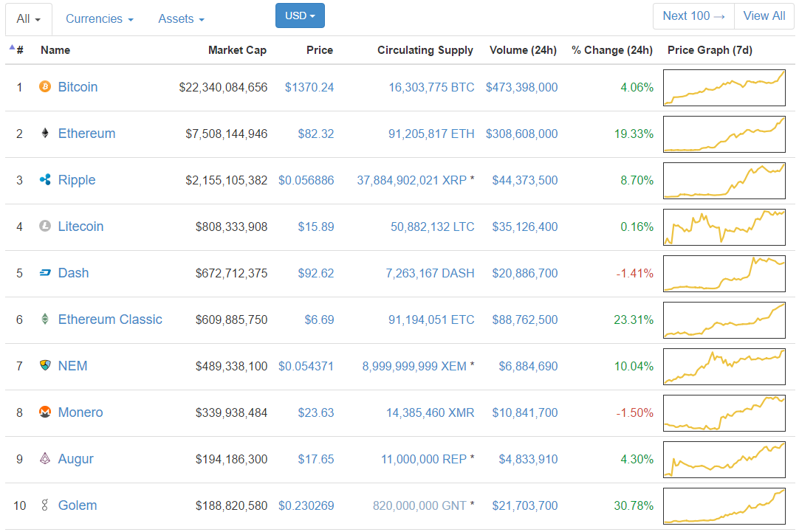Viewport: 799px width, 532px height.
Task: Open Golem's price link $0.230269
Action: point(306,505)
